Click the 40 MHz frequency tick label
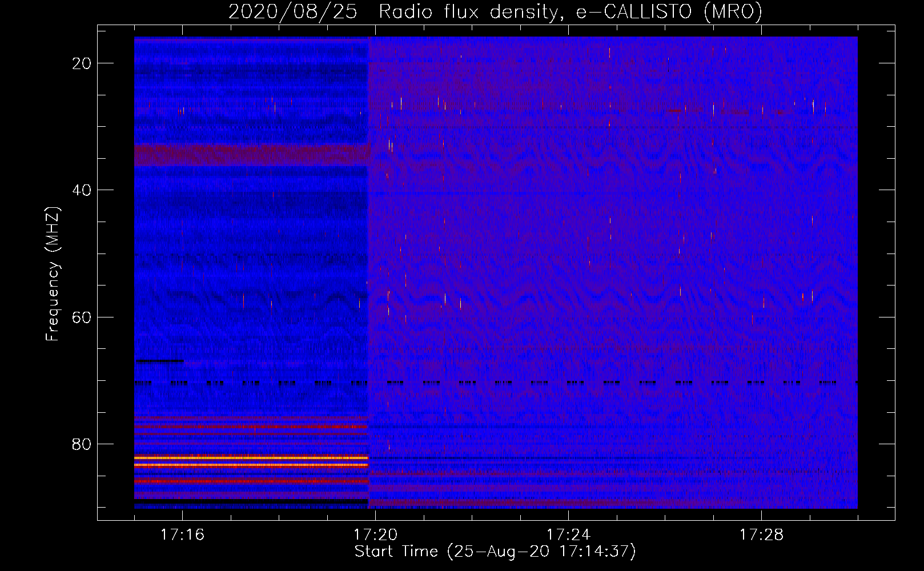The image size is (924, 571). coord(82,190)
